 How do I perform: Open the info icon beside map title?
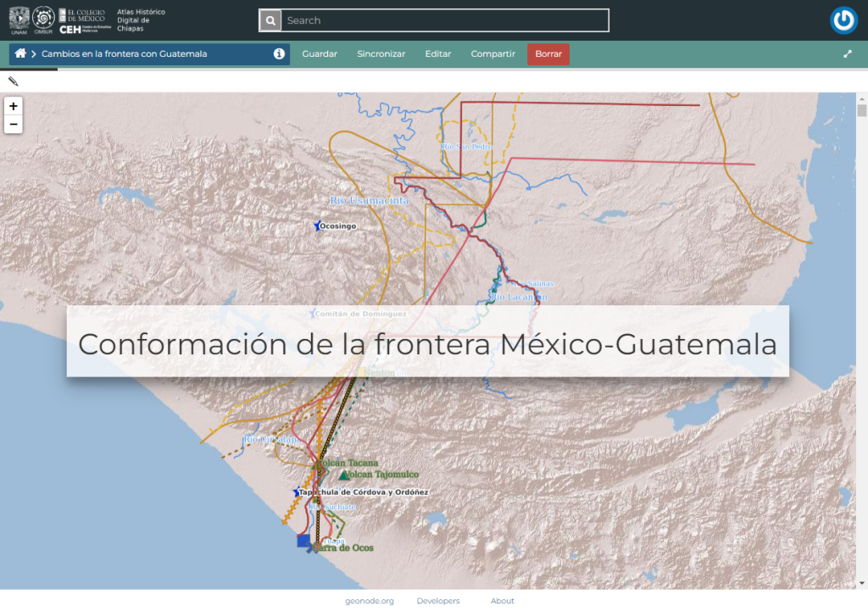click(x=279, y=53)
